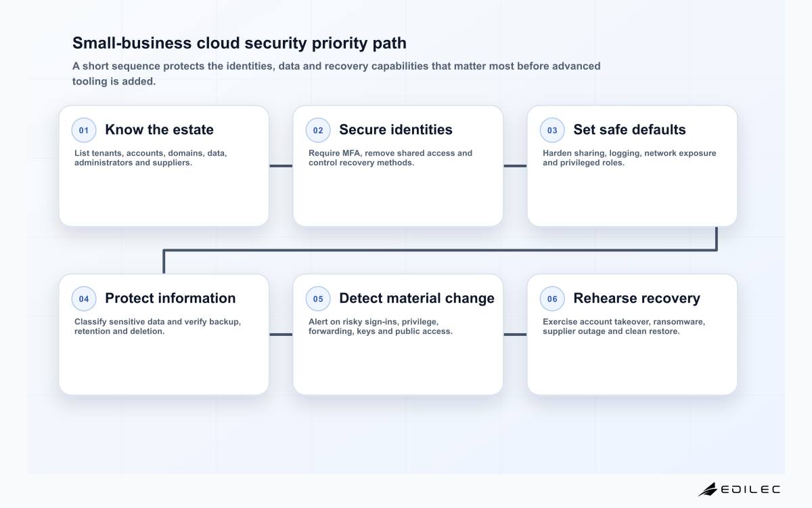Click the Edilec logo
The width and height of the screenshot is (812, 508).
click(739, 489)
